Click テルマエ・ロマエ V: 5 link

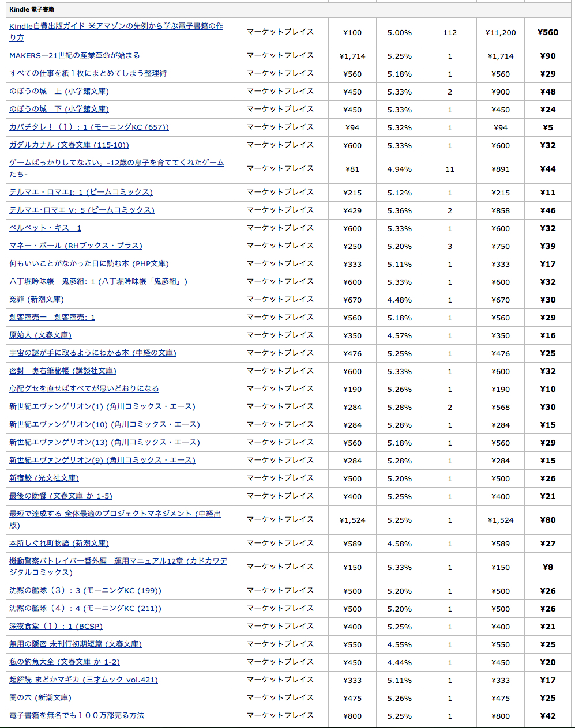(x=82, y=210)
